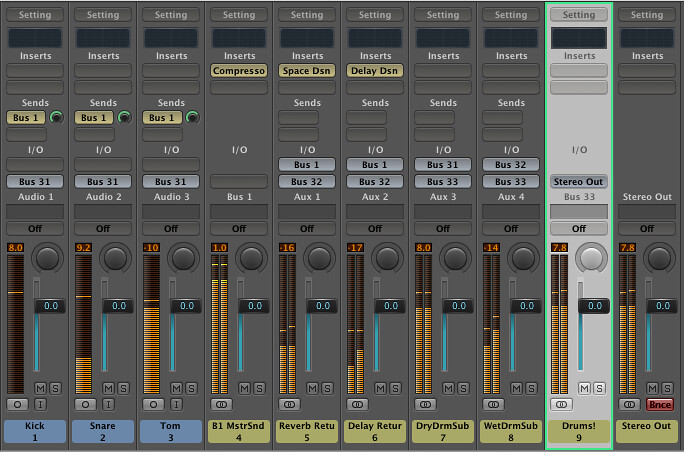Open Stereo Out output slot on Drums!
Screen dimensions: 684x452
point(579,182)
